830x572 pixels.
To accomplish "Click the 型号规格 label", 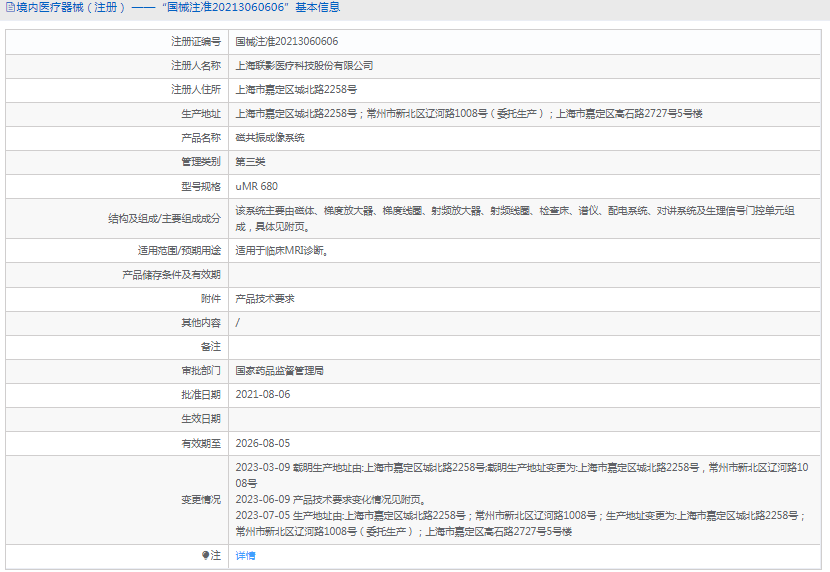I will click(x=201, y=186).
